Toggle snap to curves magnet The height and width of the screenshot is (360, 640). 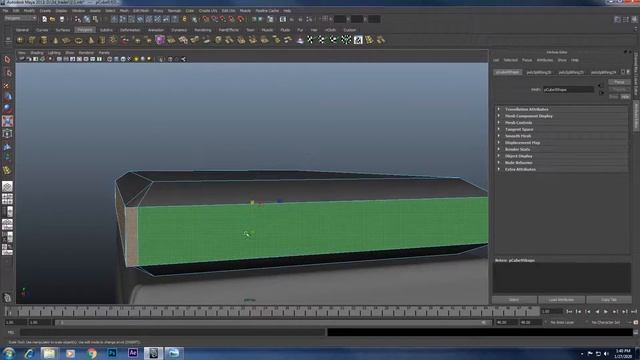pos(215,19)
